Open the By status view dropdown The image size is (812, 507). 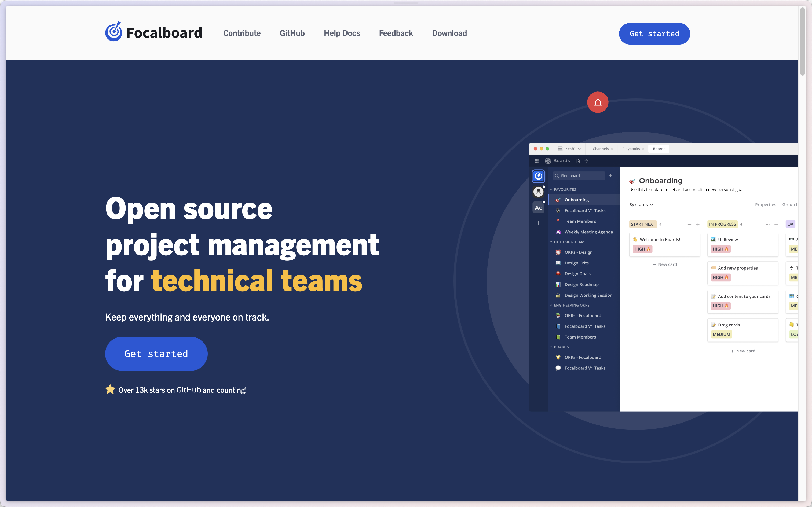coord(641,204)
